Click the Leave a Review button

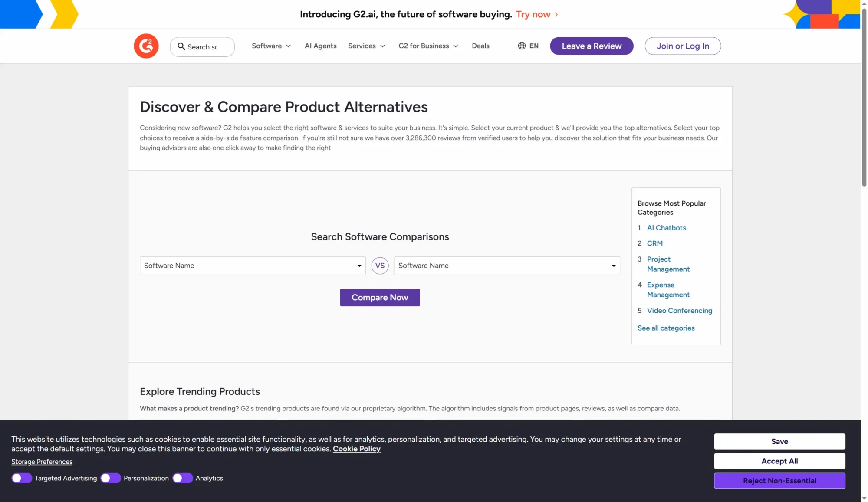[592, 46]
